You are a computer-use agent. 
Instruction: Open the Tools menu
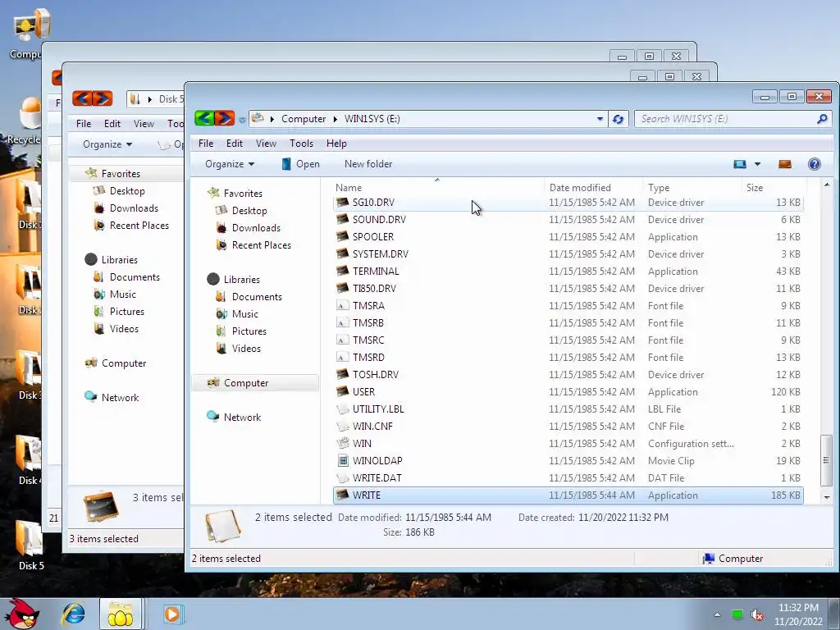click(x=301, y=144)
